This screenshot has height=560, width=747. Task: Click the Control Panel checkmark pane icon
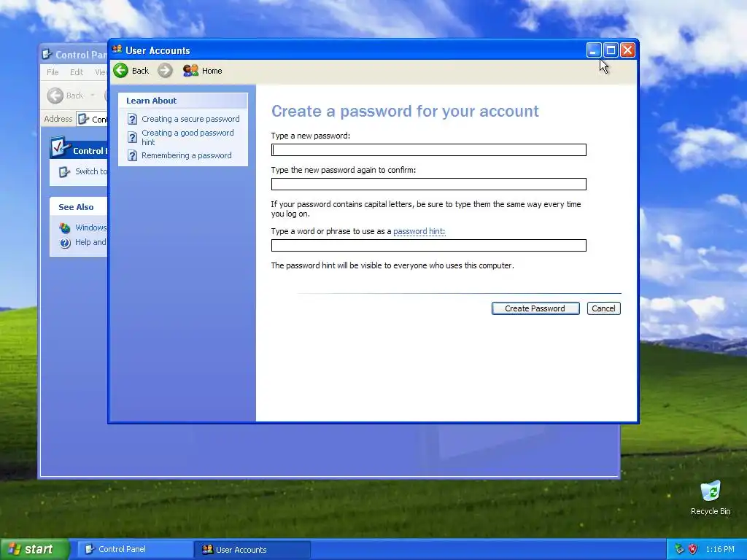tap(61, 147)
